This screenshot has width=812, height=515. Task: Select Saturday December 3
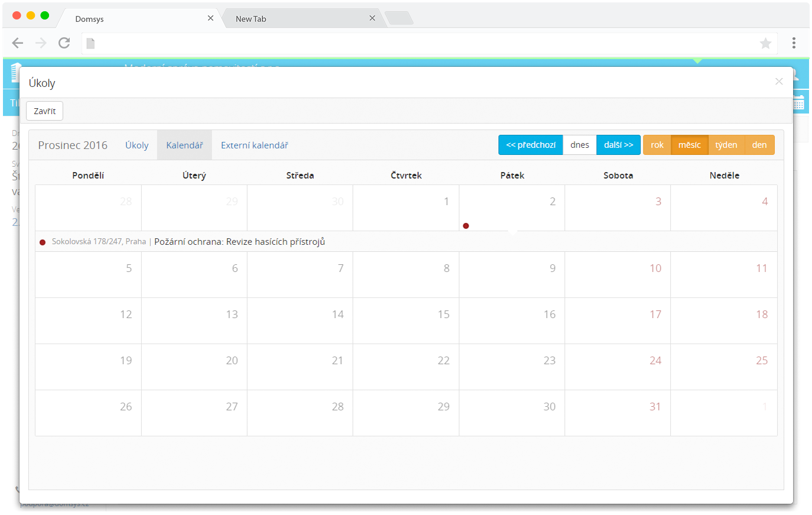pyautogui.click(x=618, y=208)
